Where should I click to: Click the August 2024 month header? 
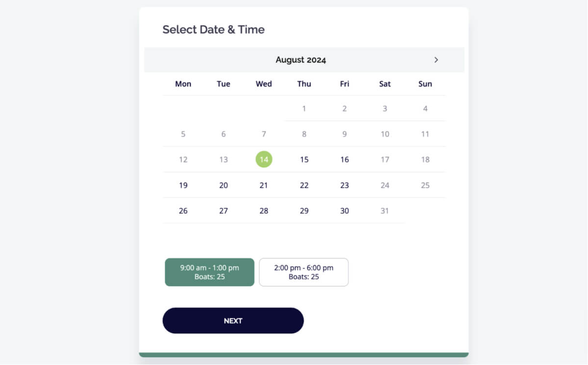(301, 60)
